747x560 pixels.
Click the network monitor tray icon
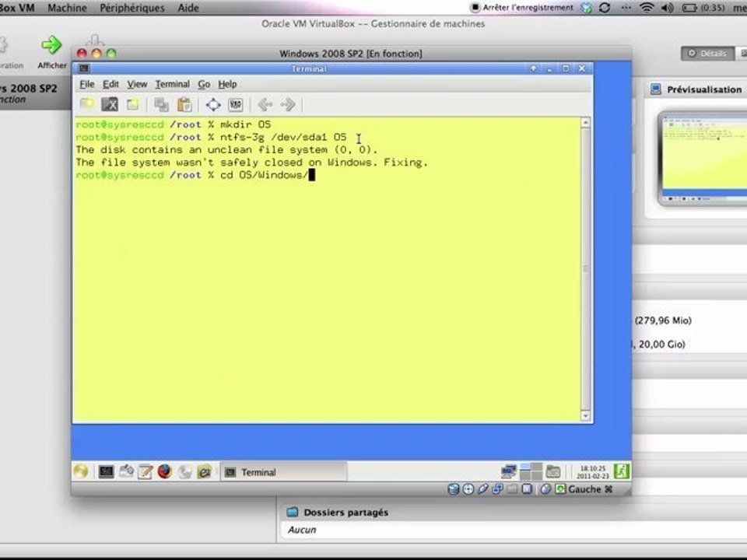(x=509, y=471)
